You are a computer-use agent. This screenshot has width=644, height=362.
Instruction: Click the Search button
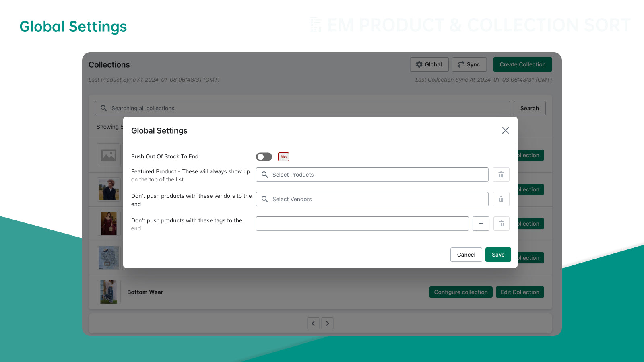pyautogui.click(x=530, y=108)
